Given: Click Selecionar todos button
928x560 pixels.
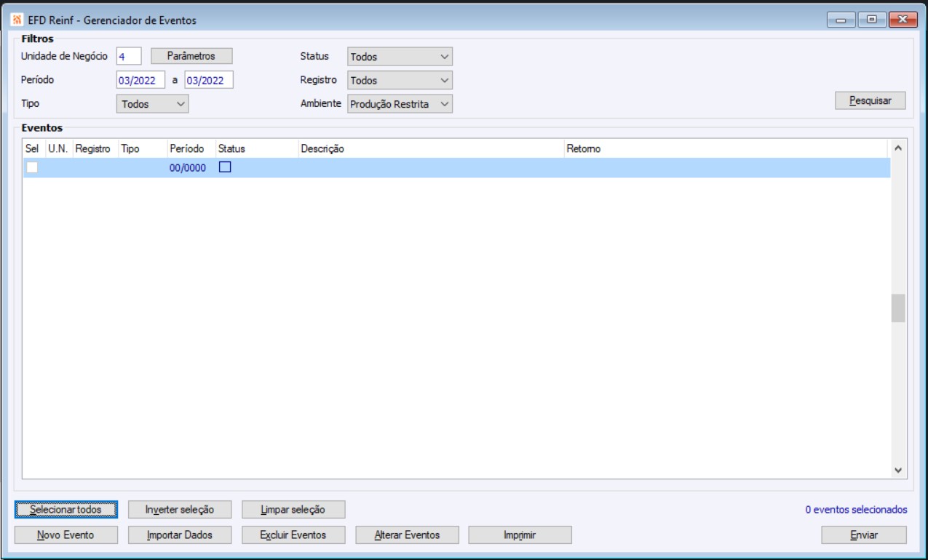Looking at the screenshot, I should (x=66, y=509).
